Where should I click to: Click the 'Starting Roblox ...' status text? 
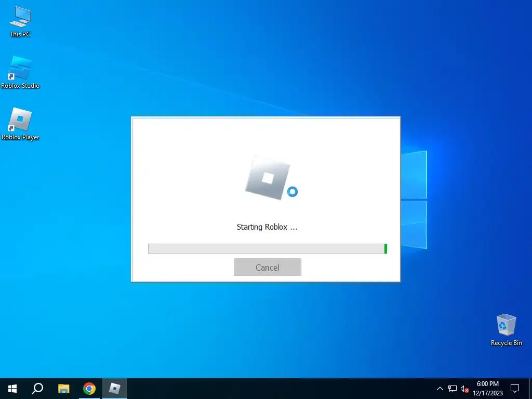(267, 227)
